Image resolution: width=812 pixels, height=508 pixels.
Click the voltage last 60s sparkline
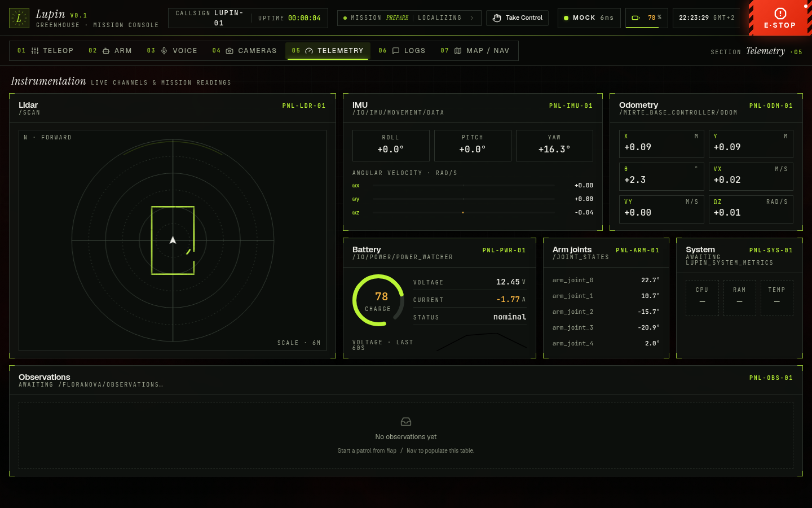[482, 342]
